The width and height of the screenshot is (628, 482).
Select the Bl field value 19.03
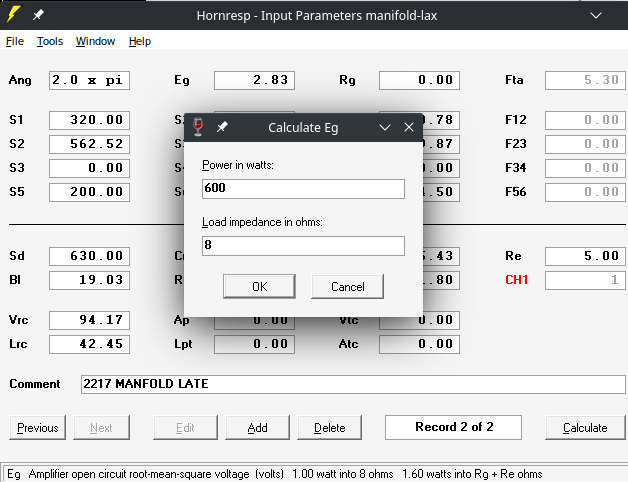[x=89, y=280]
